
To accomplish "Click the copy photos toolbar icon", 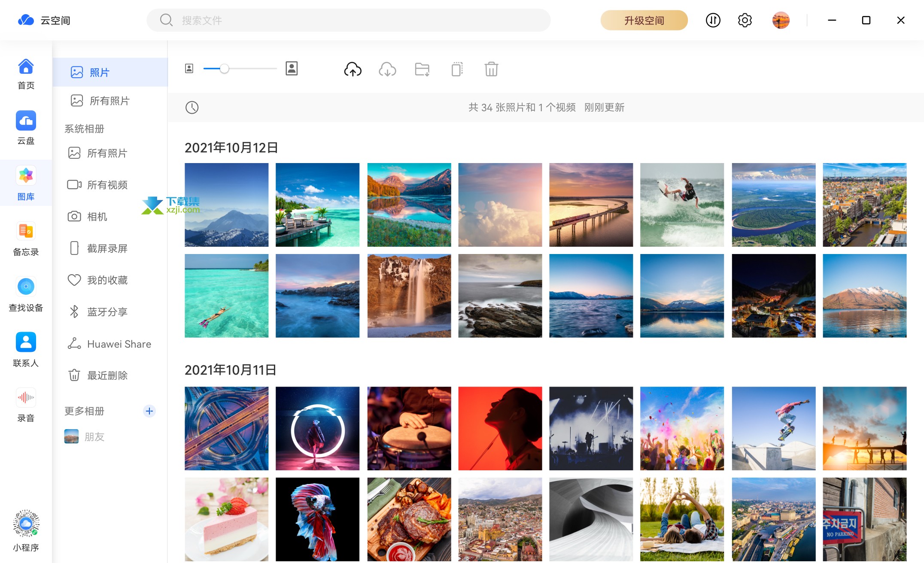I will [457, 69].
